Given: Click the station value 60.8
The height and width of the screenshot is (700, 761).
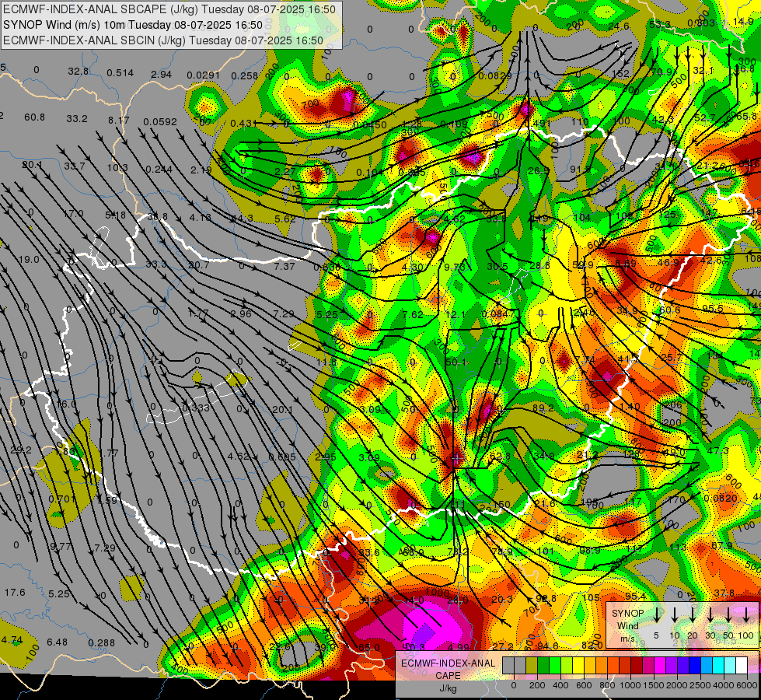Looking at the screenshot, I should pos(34,117).
